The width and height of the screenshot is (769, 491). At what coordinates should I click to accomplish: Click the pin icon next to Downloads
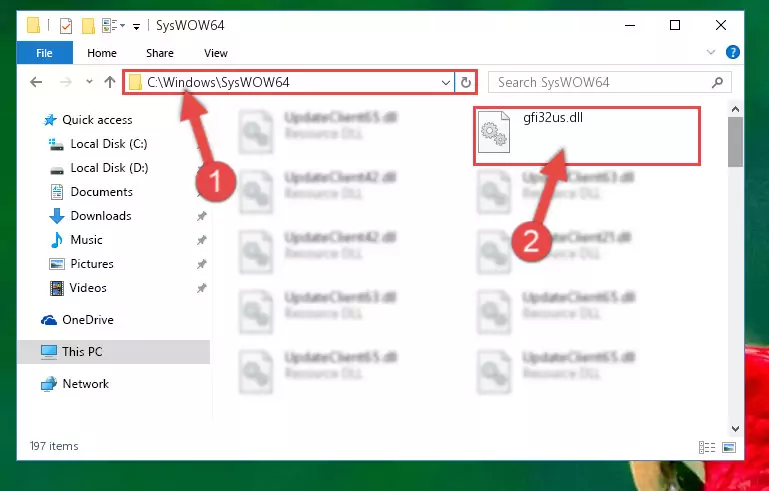pyautogui.click(x=202, y=216)
